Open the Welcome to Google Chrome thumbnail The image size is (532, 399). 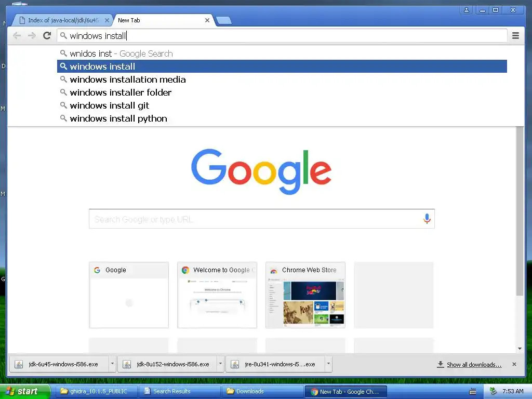217,295
